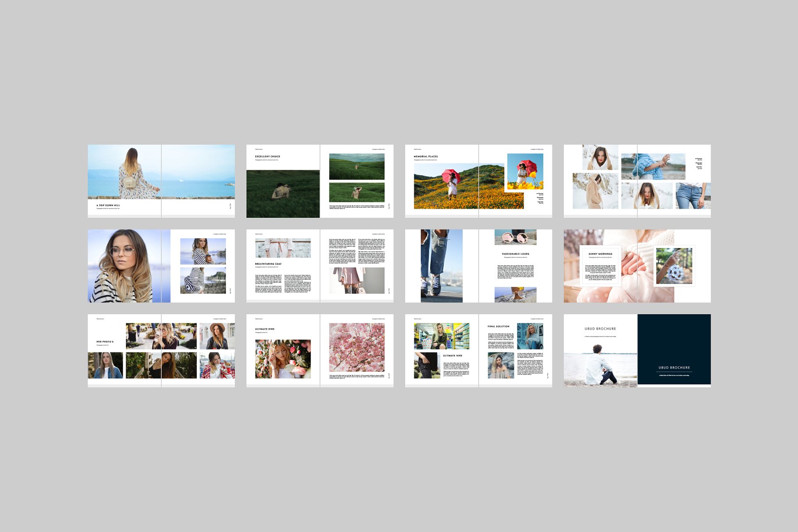The image size is (798, 532).
Task: Click the 'Her Photo's' heading
Action: point(105,342)
